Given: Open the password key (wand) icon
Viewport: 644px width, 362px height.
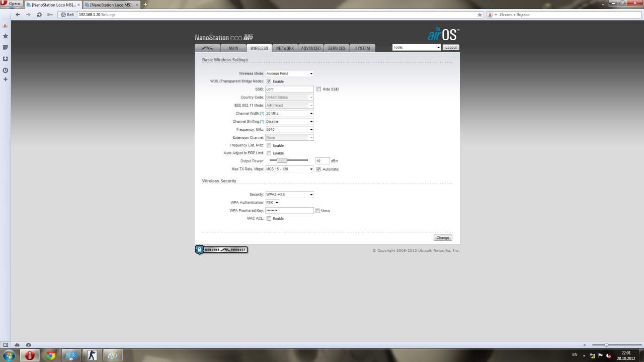Looking at the screenshot, I should click(x=50, y=15).
